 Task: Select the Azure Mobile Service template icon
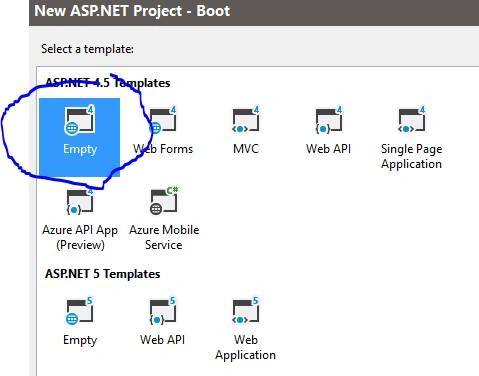(x=163, y=201)
